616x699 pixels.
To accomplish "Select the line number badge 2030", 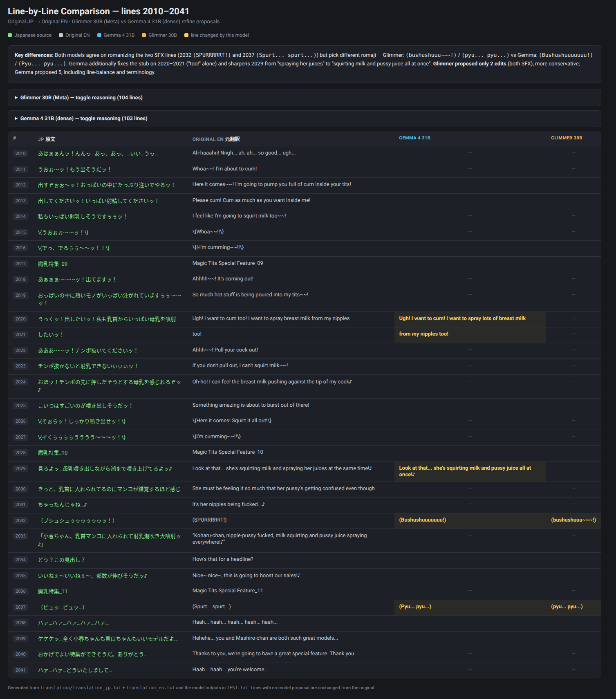I will coord(21,489).
